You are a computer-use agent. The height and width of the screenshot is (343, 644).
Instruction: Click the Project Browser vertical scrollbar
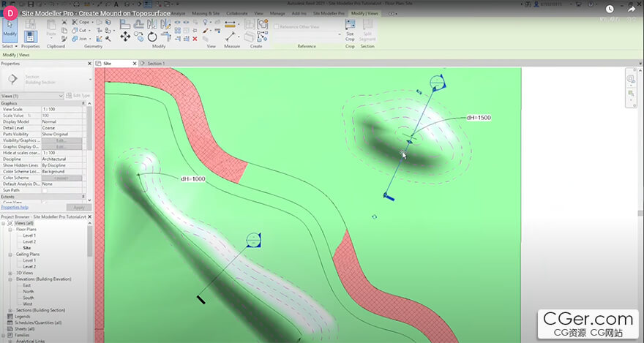[x=89, y=242]
